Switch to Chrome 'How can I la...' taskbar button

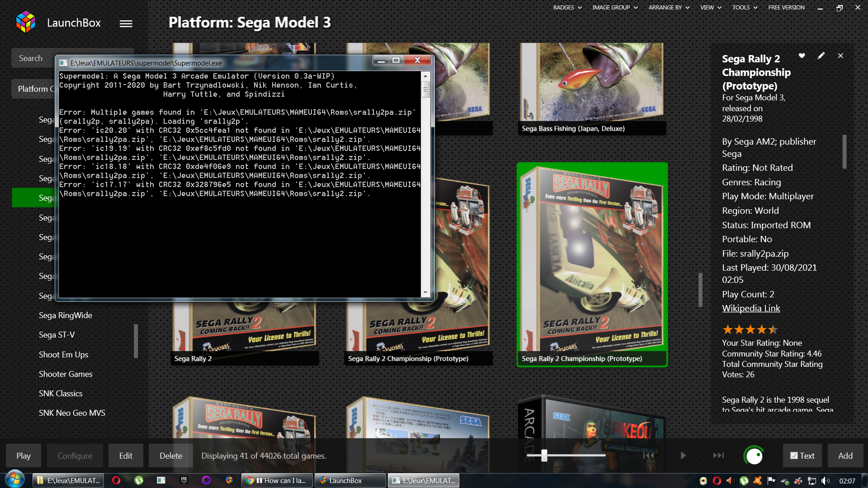coord(277,480)
